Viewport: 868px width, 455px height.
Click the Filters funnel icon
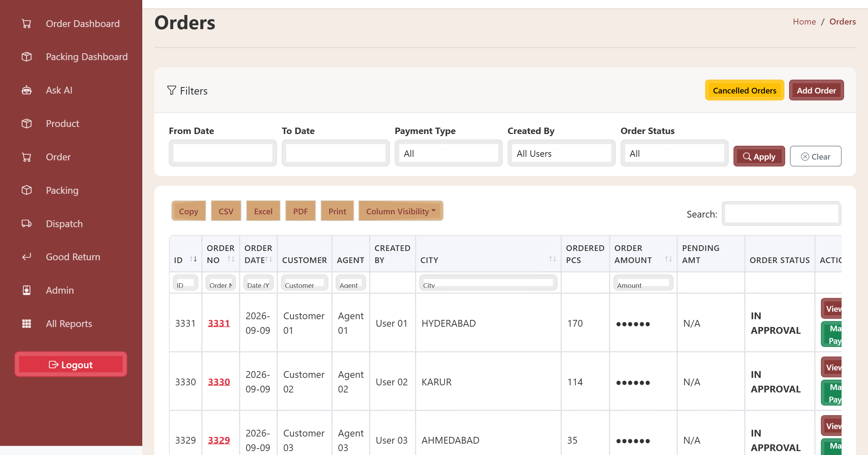[172, 90]
